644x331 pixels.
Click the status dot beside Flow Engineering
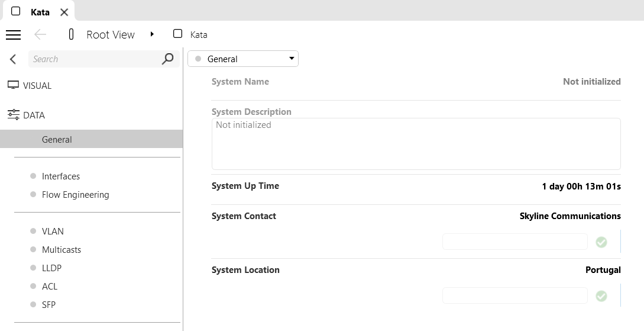33,194
